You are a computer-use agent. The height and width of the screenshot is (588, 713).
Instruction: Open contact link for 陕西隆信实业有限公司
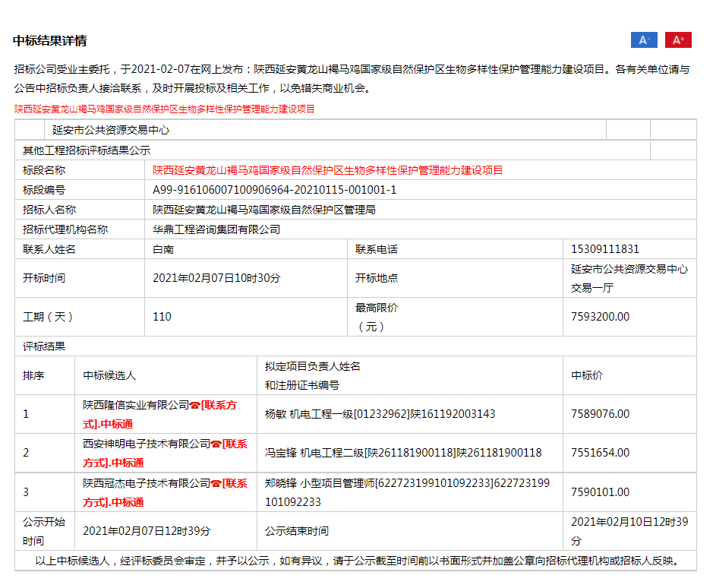[x=159, y=415]
